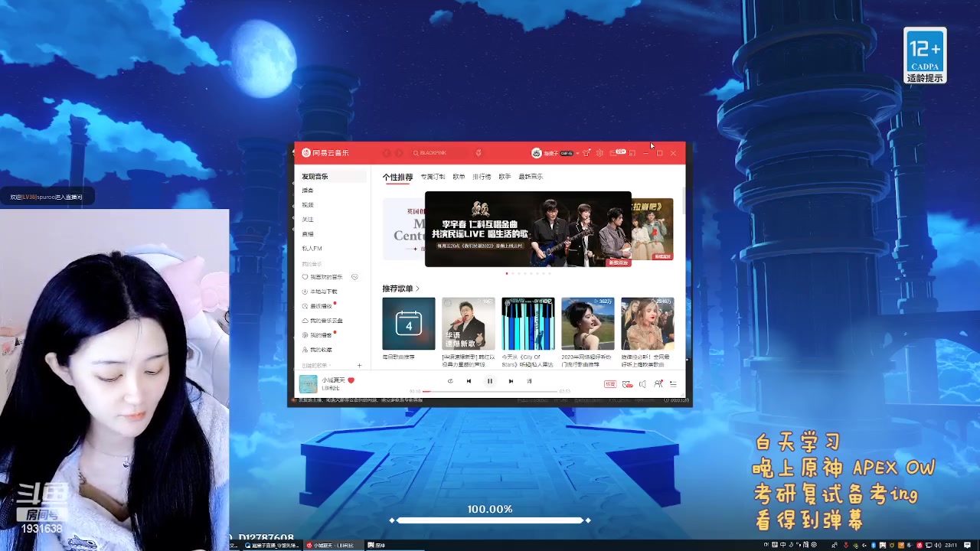Screen dimensions: 980x551
Task: Open the sound effects icon
Action: click(x=627, y=384)
